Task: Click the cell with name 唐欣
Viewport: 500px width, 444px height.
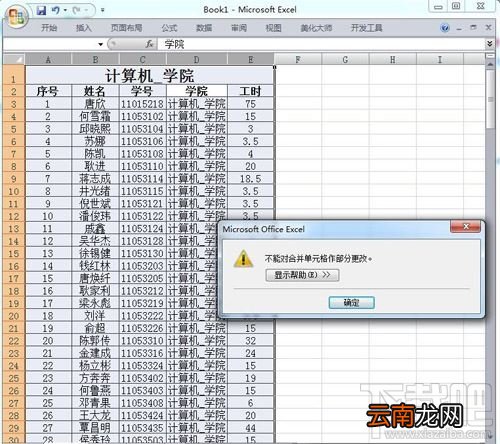Action: [x=95, y=104]
